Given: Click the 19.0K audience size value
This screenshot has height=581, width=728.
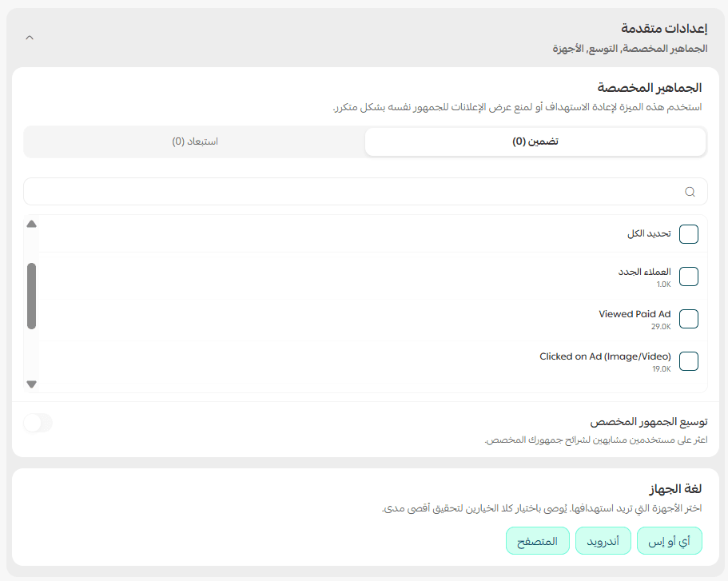Looking at the screenshot, I should 662,368.
